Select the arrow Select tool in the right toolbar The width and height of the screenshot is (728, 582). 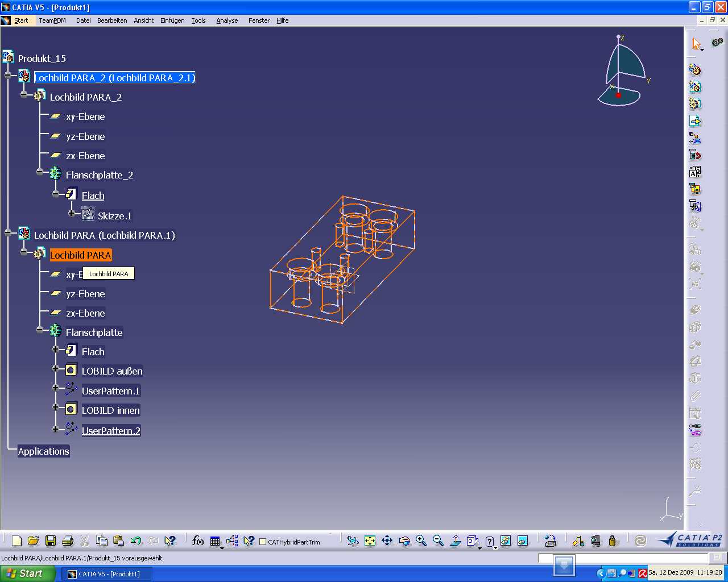coord(696,44)
